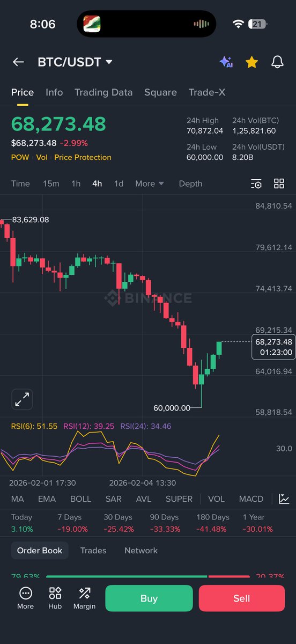
Task: Toggle the AVL indicator
Action: coord(143,499)
